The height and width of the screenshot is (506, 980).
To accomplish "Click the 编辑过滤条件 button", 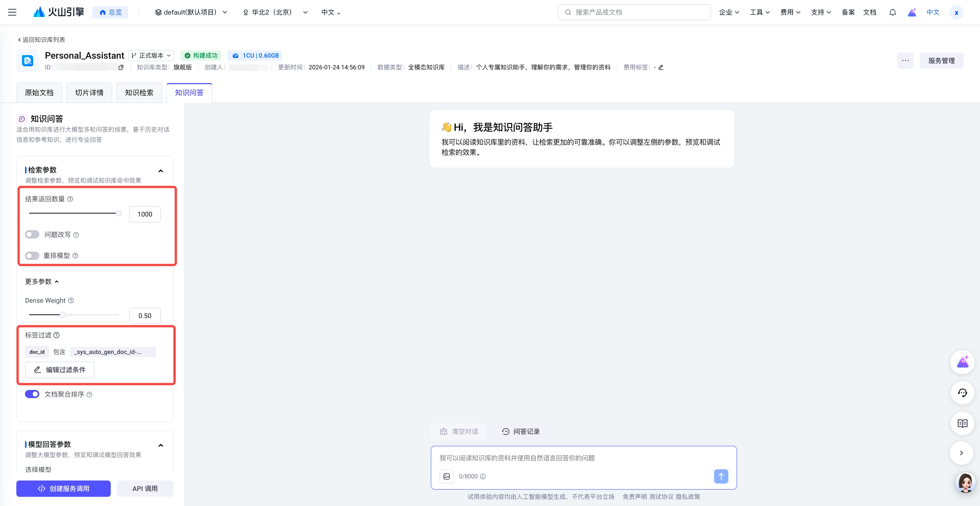I will (x=60, y=370).
